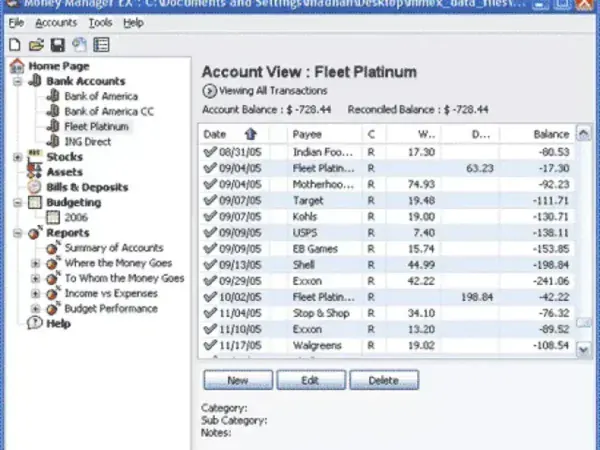Click status checkmark on 09/13/05 Shell row
Image resolution: width=600 pixels, height=450 pixels.
210,264
